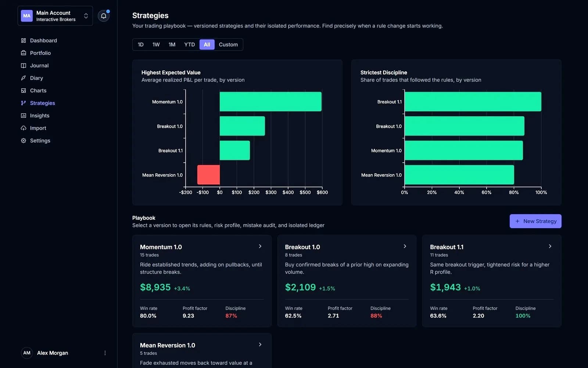Click the MA account avatar badge

click(x=27, y=16)
